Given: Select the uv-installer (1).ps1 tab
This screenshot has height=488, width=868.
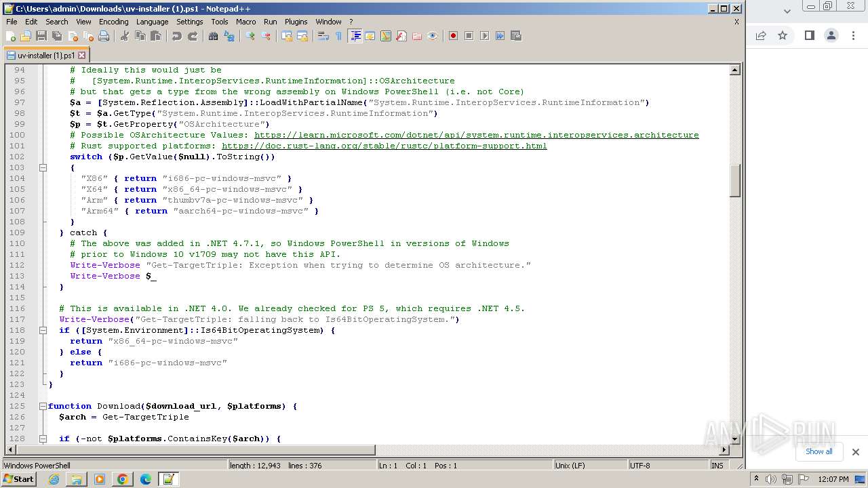Looking at the screenshot, I should pyautogui.click(x=45, y=56).
